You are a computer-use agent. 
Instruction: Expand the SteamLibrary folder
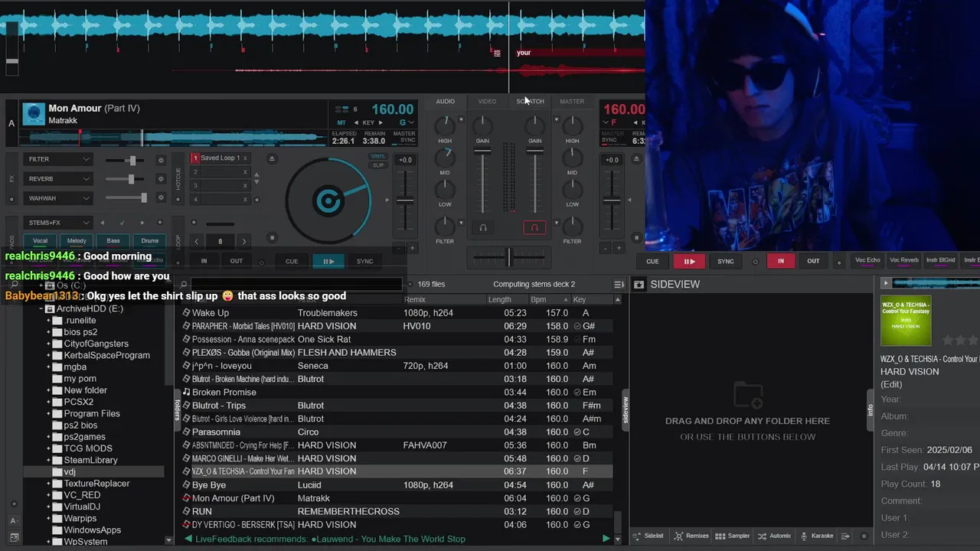(x=48, y=461)
